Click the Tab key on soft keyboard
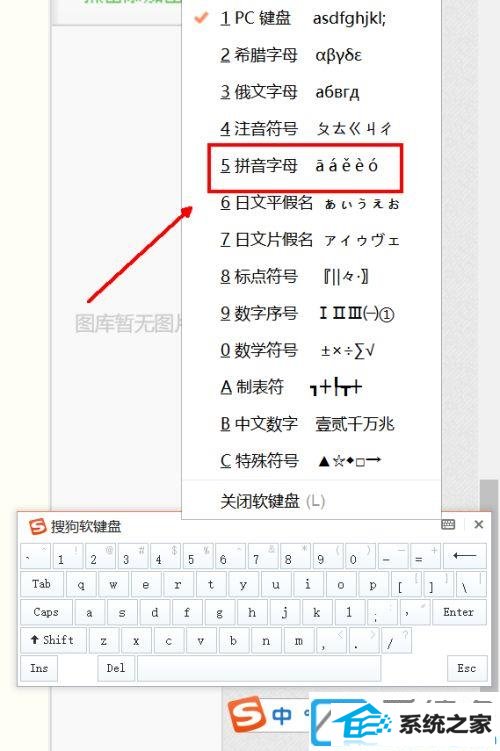 coord(41,584)
